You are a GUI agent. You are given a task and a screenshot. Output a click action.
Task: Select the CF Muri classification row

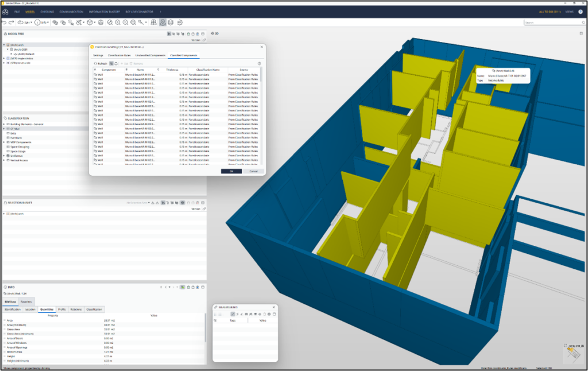47,129
